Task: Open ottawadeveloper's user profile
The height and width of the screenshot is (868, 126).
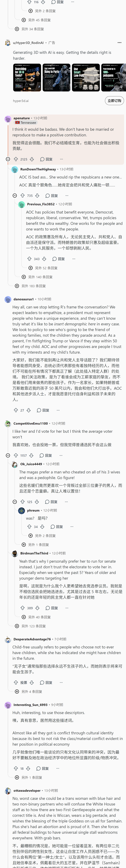Action: [x=27, y=790]
